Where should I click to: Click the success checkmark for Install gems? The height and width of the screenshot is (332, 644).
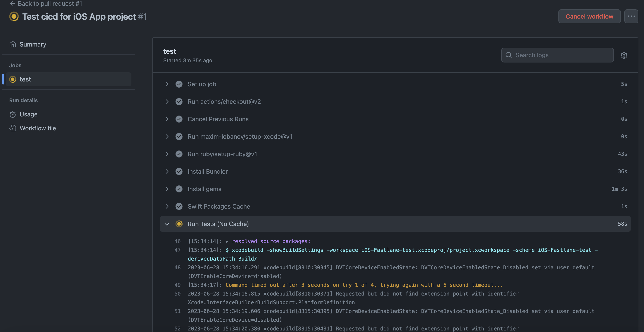(x=179, y=189)
